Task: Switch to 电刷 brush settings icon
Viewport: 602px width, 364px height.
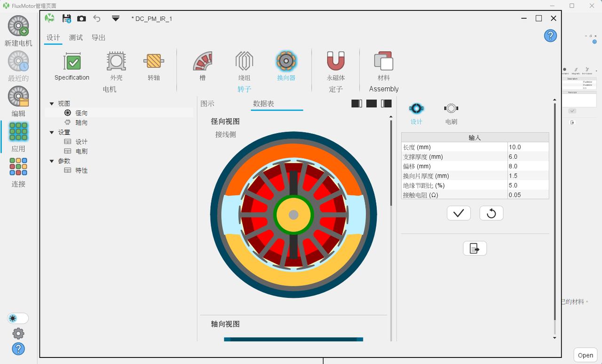Action: (x=451, y=108)
